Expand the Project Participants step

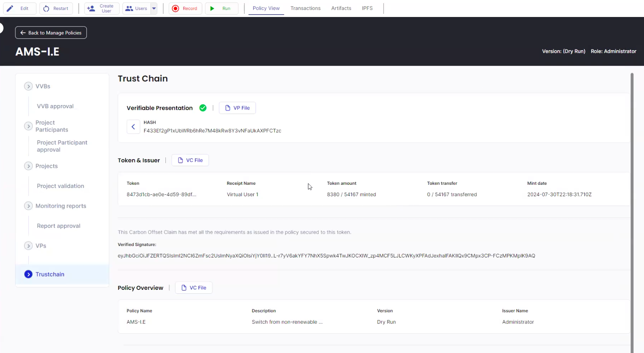click(x=28, y=126)
